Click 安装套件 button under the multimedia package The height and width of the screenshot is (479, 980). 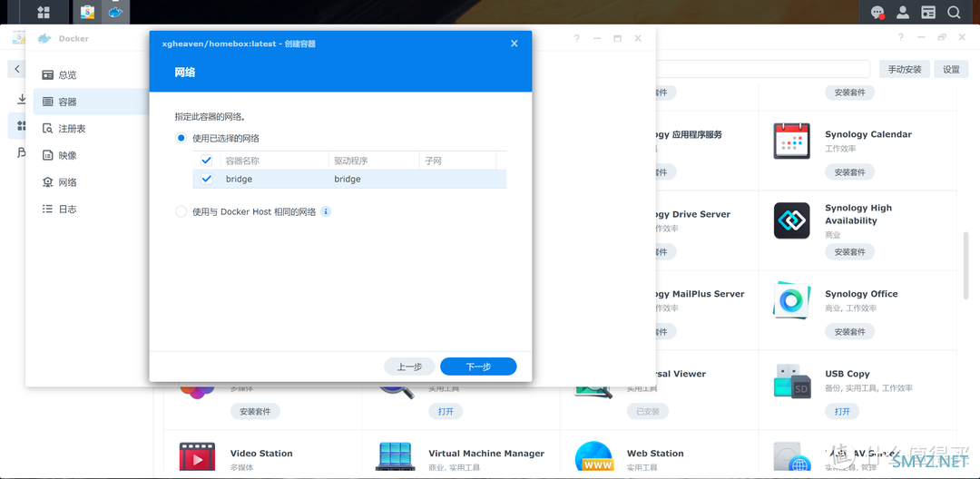click(255, 412)
